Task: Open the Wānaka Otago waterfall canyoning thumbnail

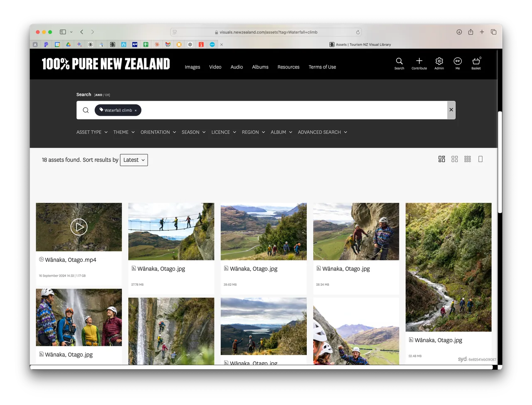Action: pos(448,266)
